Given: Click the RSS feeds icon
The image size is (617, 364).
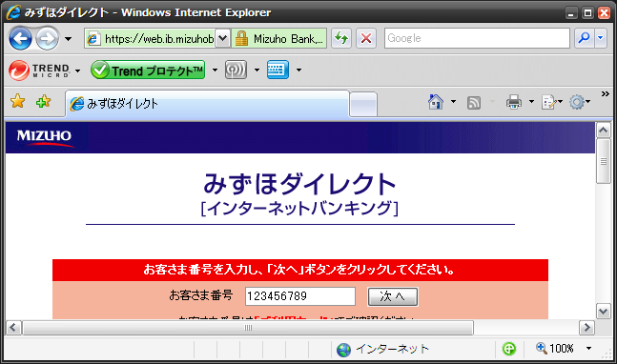Looking at the screenshot, I should click(x=474, y=103).
